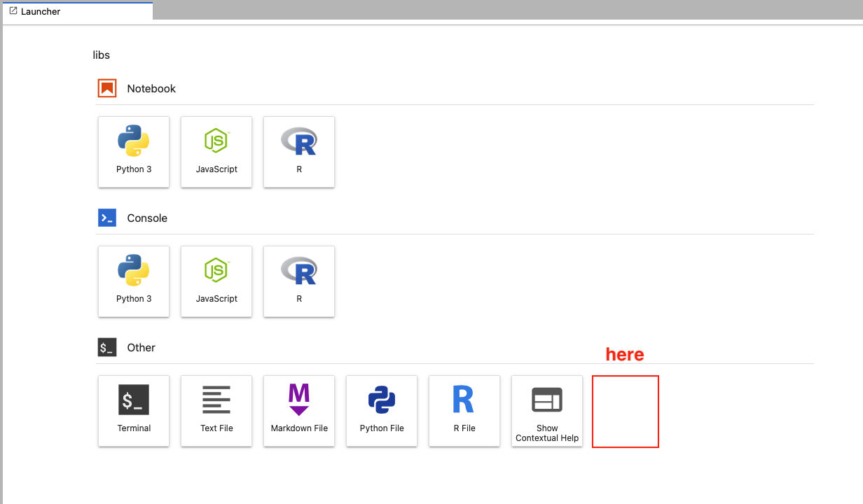Screen dimensions: 863x504
Task: Click the Notebook section heading
Action: click(x=151, y=89)
